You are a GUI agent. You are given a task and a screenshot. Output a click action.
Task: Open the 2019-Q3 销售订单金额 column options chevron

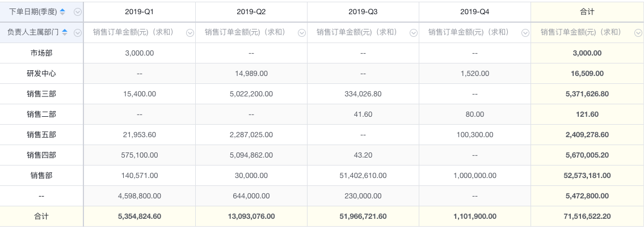[414, 33]
